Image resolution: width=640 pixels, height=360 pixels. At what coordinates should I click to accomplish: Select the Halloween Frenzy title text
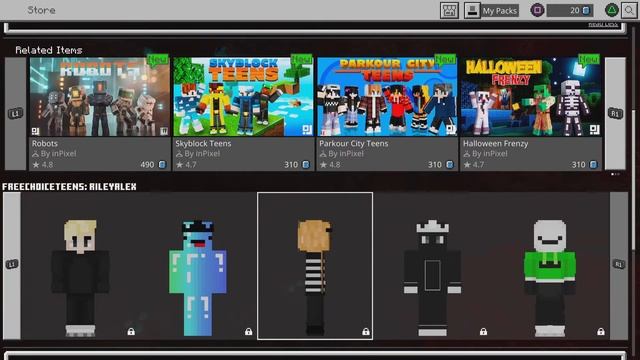(496, 143)
